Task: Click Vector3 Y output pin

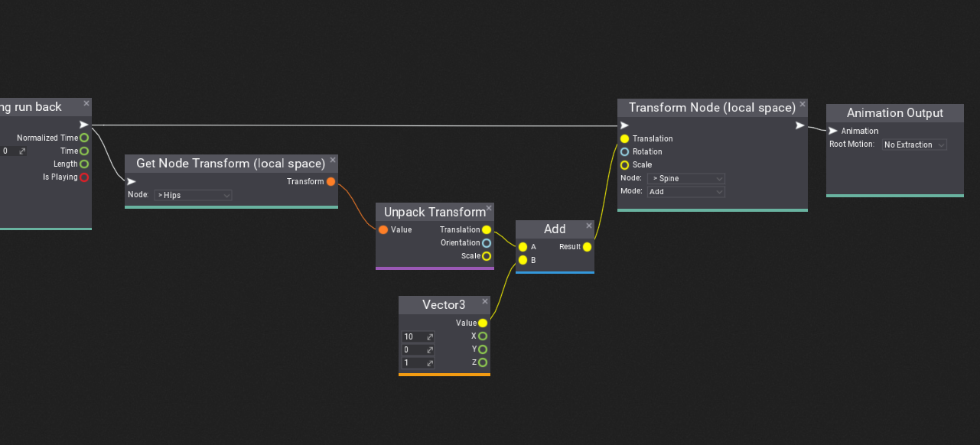Action: [x=483, y=349]
